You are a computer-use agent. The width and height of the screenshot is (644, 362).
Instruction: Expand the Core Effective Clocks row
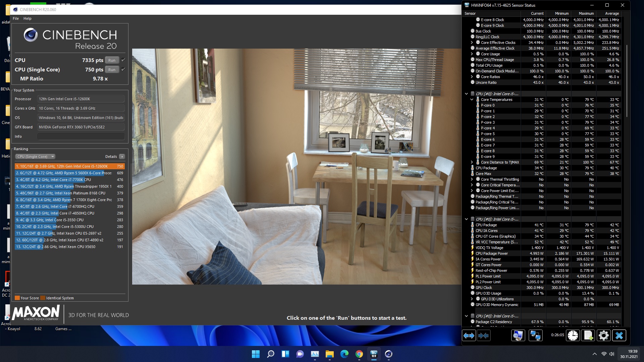coord(472,43)
